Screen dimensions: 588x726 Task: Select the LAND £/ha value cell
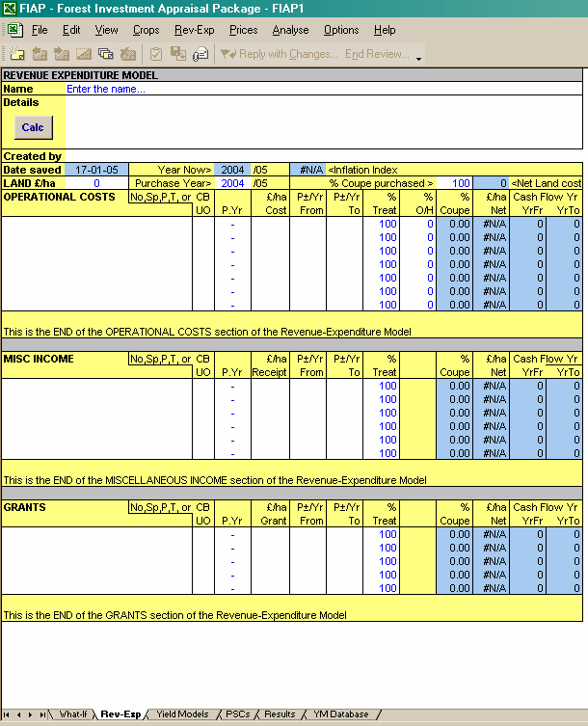tap(96, 183)
